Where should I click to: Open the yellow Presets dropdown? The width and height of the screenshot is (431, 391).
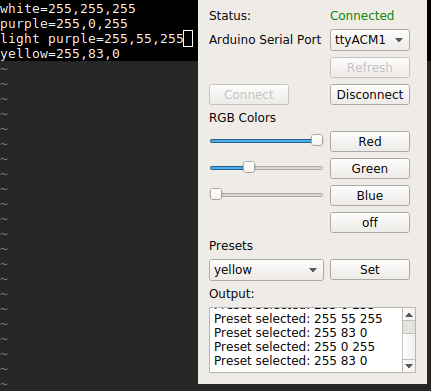click(266, 270)
